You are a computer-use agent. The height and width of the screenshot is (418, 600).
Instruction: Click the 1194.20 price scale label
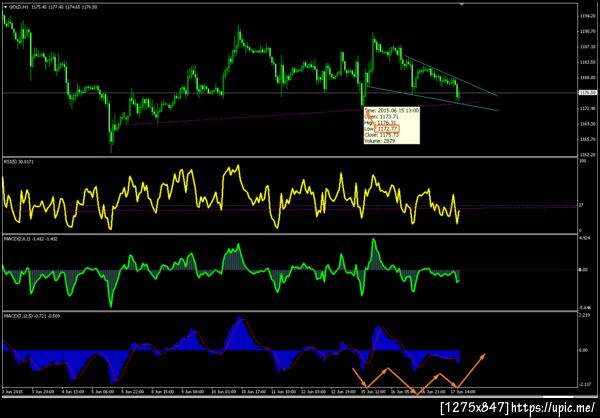coord(586,16)
